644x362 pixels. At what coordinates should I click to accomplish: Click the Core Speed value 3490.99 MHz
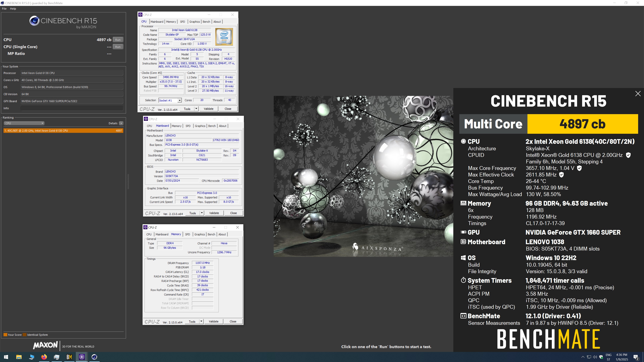pyautogui.click(x=171, y=77)
